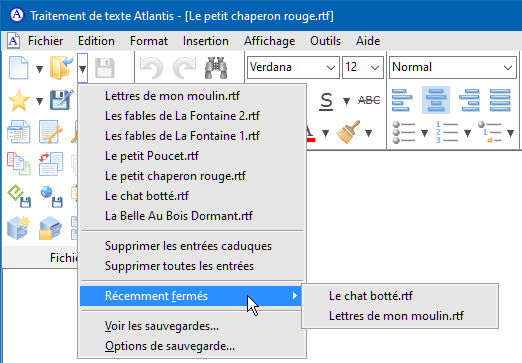Open Le petit Poucet.rtf from the recent list
The image size is (522, 363).
(192, 156)
